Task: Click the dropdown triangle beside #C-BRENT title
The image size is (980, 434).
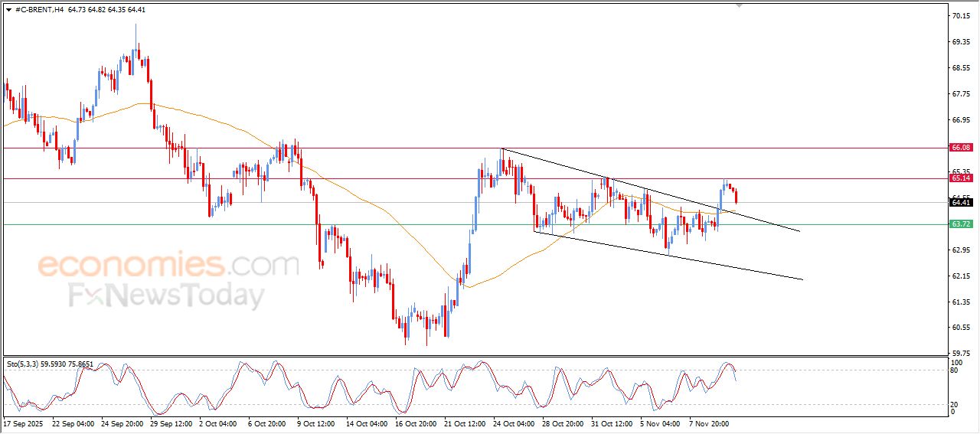Action: tap(8, 9)
